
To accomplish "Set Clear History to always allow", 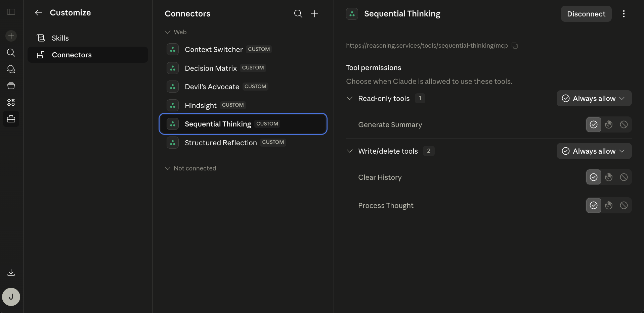I will click(x=594, y=177).
